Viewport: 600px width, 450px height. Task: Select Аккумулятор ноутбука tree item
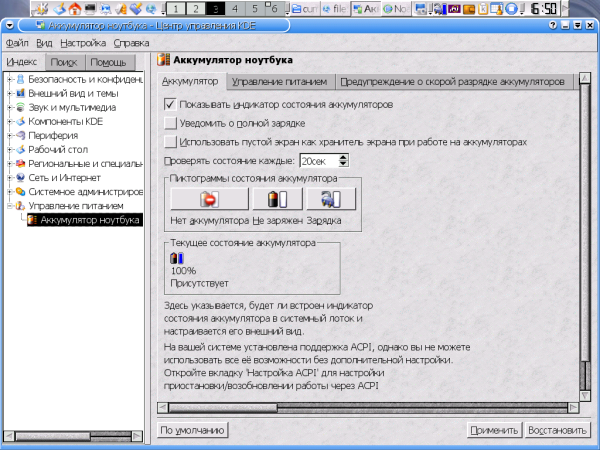point(85,220)
